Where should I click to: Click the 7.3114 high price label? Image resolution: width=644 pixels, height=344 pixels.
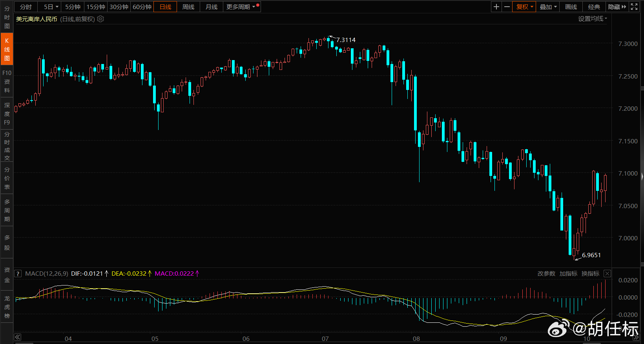(x=346, y=40)
